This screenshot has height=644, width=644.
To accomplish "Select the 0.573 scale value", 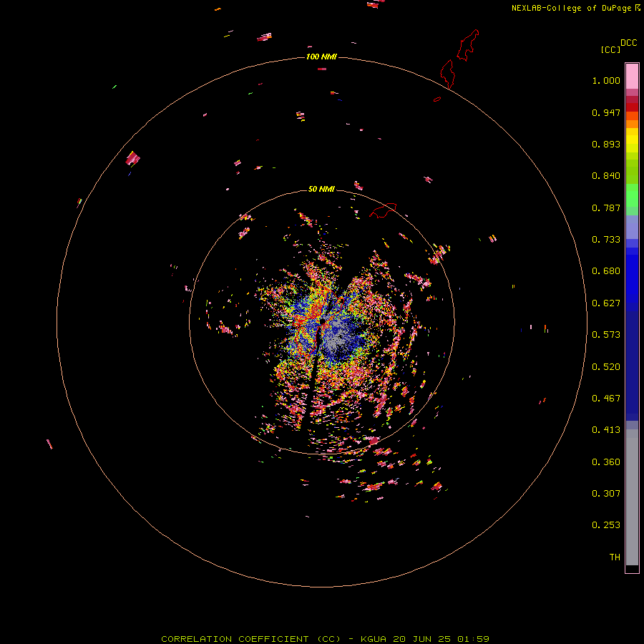I will coord(606,335).
